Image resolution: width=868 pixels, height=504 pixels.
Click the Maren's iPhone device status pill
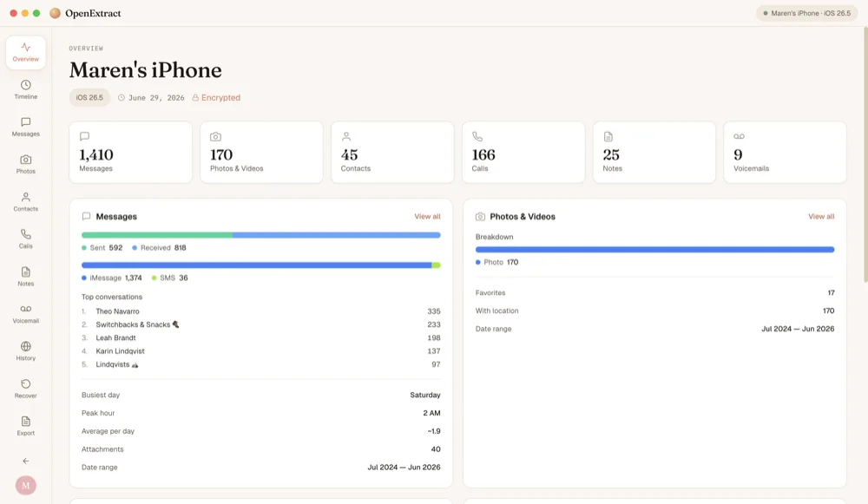[806, 13]
